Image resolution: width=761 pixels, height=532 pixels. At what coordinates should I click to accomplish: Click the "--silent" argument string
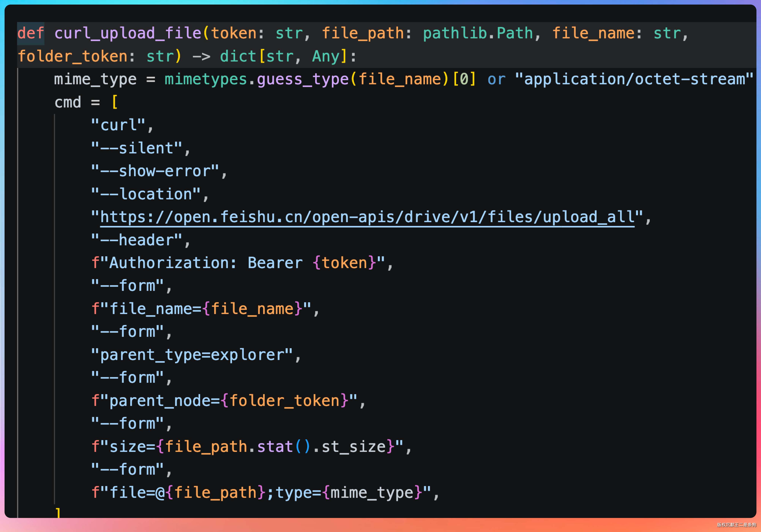point(137,148)
